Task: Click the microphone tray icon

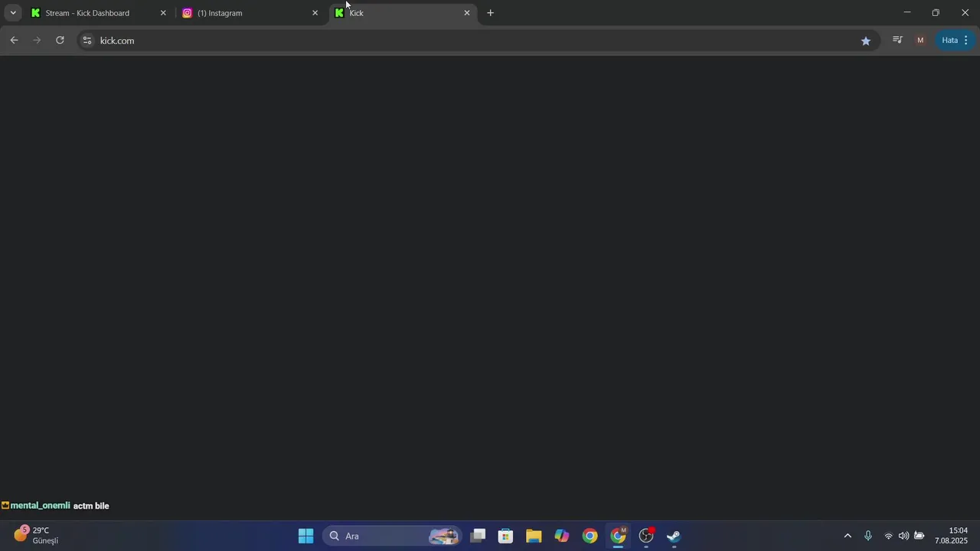Action: 868,536
